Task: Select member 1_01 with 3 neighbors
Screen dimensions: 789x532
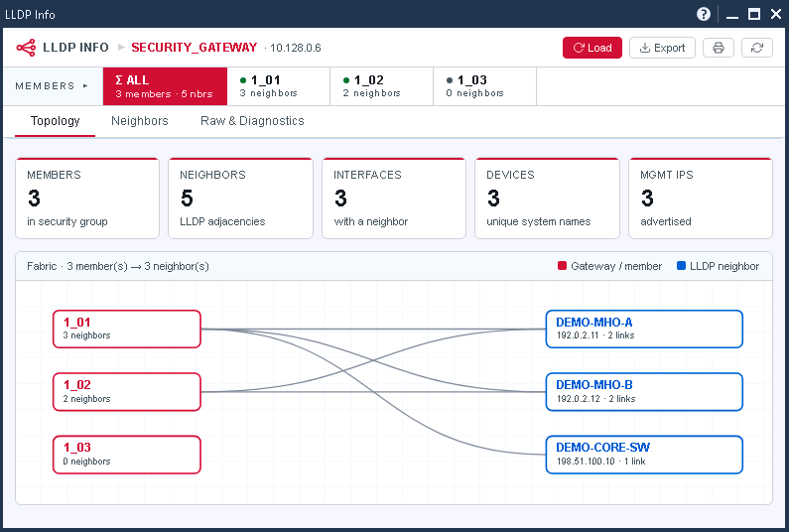Action: 279,86
